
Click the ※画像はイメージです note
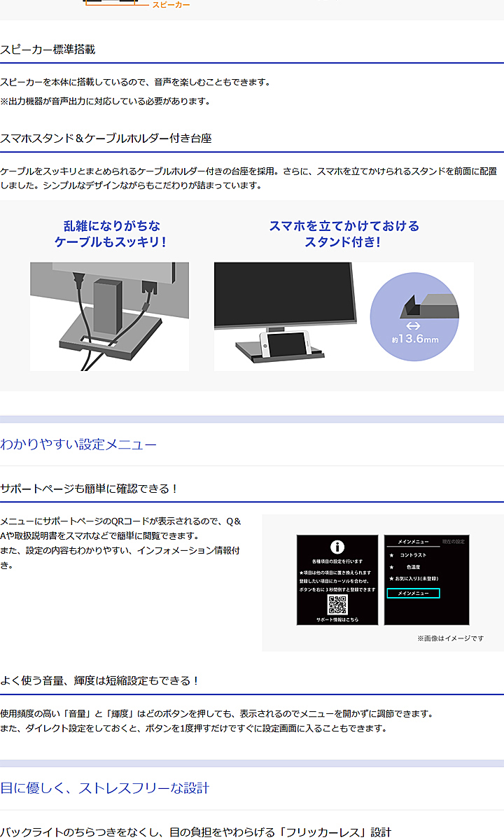[450, 639]
